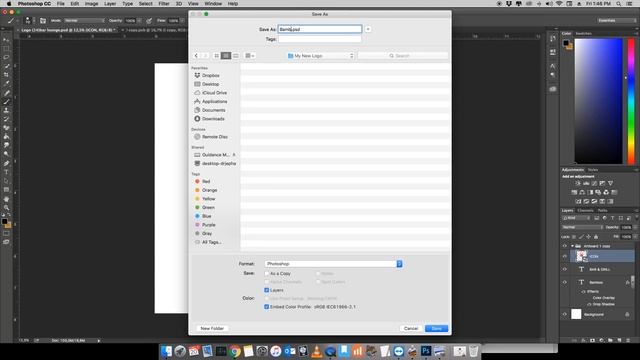Image resolution: width=640 pixels, height=360 pixels.
Task: Click the Tags input field
Action: point(320,40)
